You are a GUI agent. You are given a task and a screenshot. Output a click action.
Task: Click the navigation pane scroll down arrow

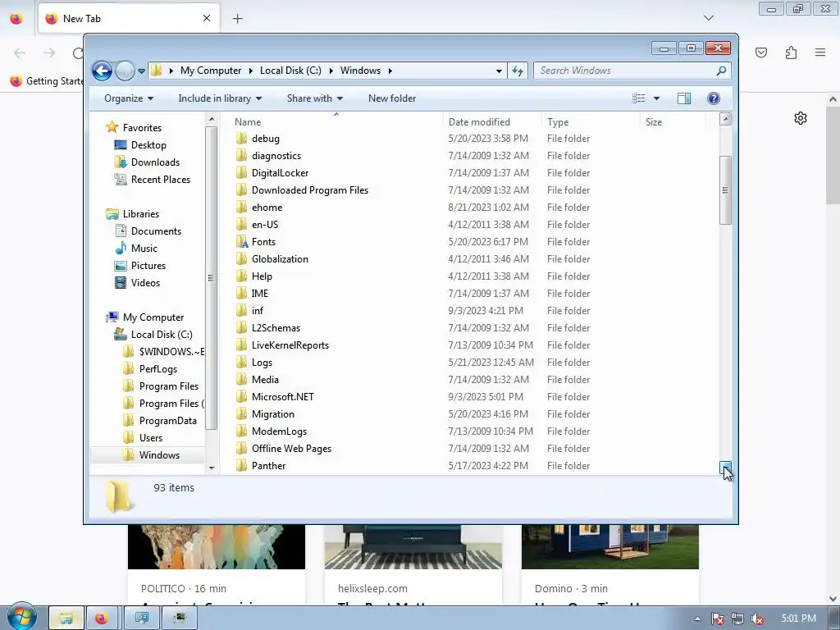[x=212, y=468]
